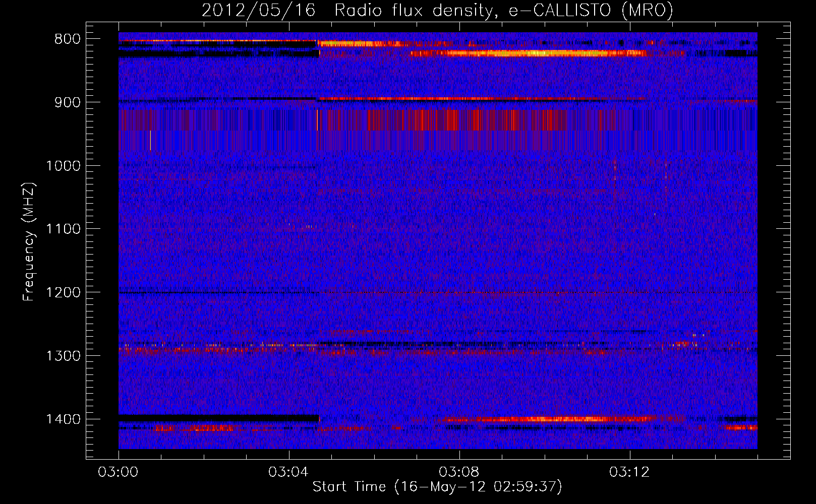This screenshot has width=816, height=504.
Task: Click the 03:12 time tick label
Action: pyautogui.click(x=629, y=472)
